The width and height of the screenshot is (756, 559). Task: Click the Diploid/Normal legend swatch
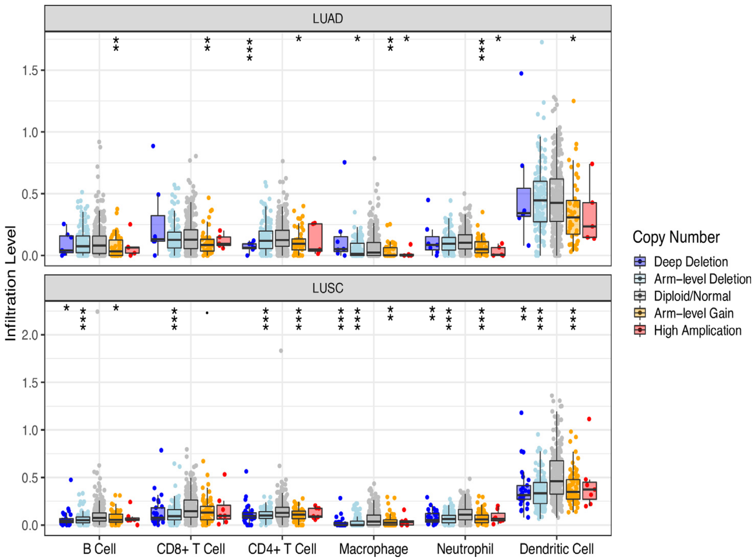point(640,296)
